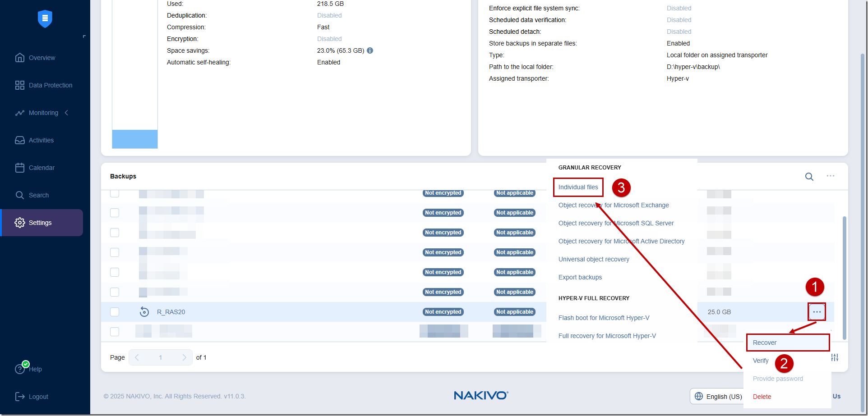Click the 218.5 GB used value

(330, 4)
